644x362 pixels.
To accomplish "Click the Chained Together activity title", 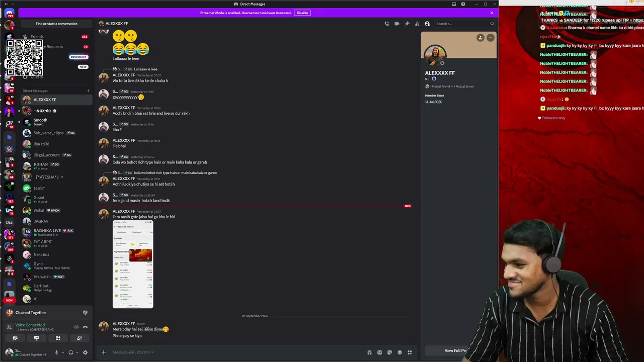I will pos(31,313).
